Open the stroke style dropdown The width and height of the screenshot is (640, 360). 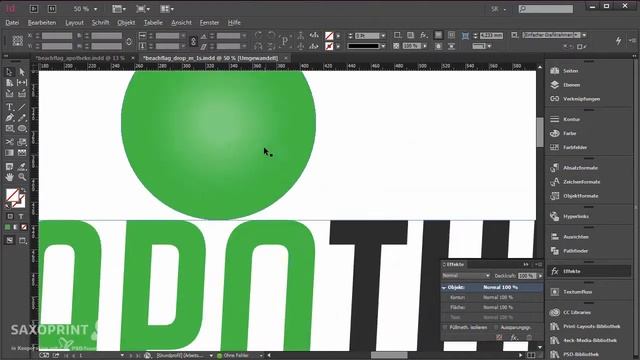point(383,46)
